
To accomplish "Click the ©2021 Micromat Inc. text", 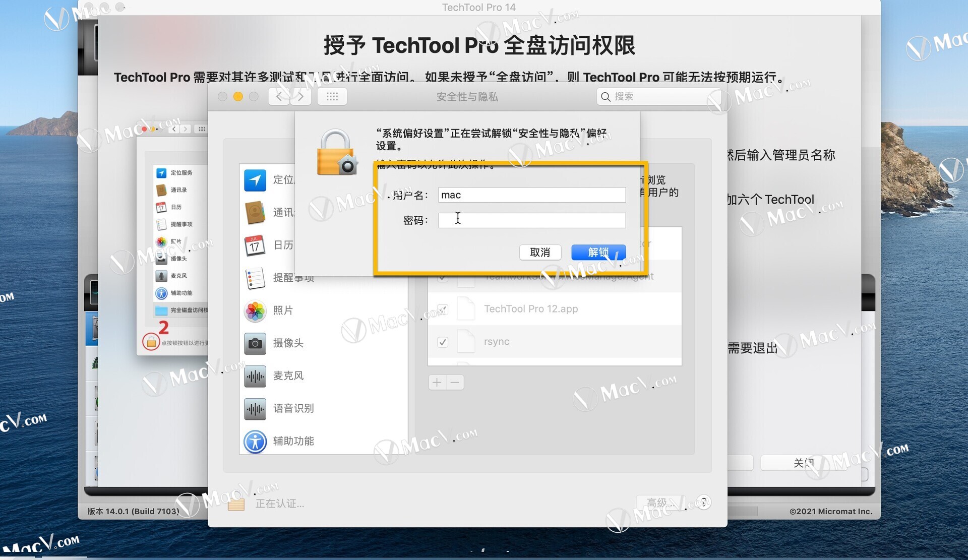I will (x=830, y=511).
